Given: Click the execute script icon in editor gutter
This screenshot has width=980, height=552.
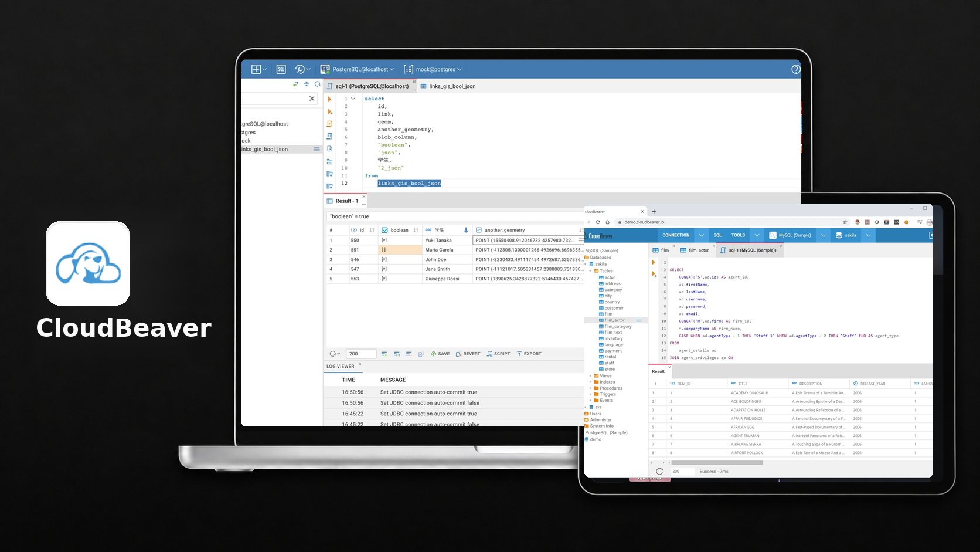Looking at the screenshot, I should click(329, 124).
